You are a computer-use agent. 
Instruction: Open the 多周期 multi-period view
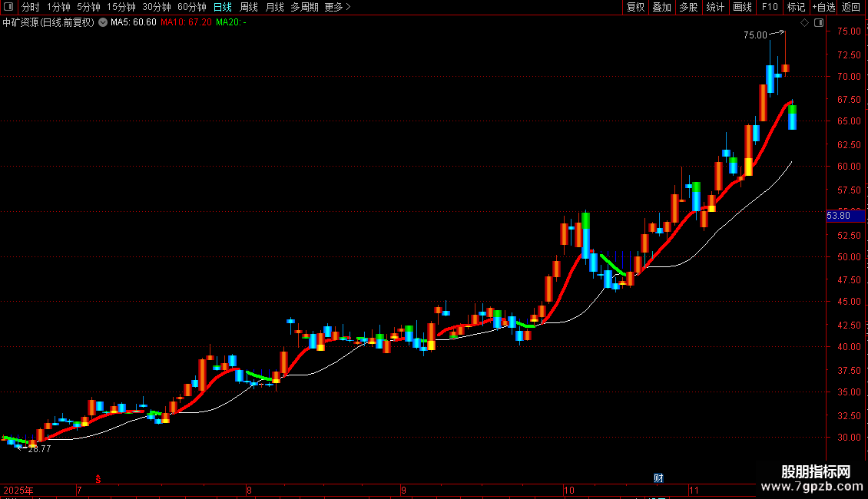click(304, 7)
